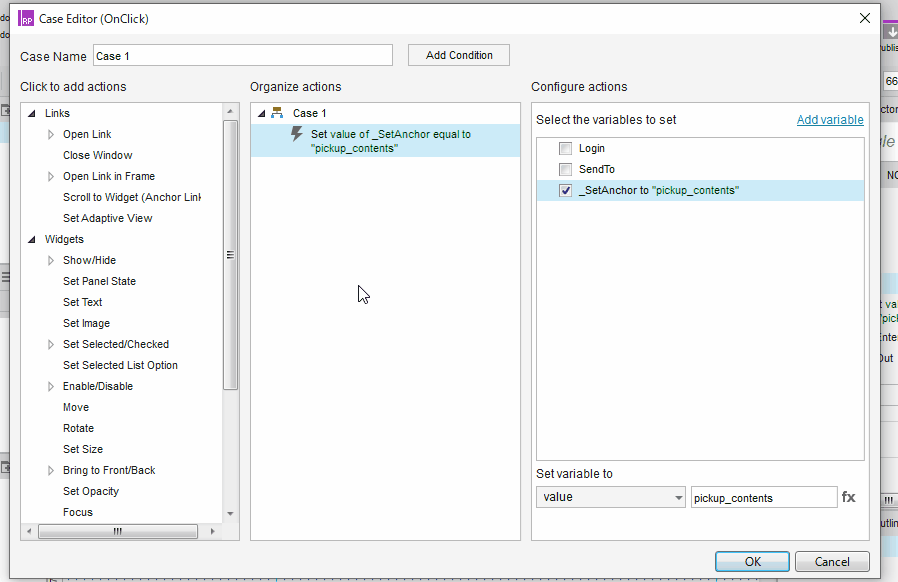Expand the Open Link action
The width and height of the screenshot is (898, 582).
tap(52, 135)
